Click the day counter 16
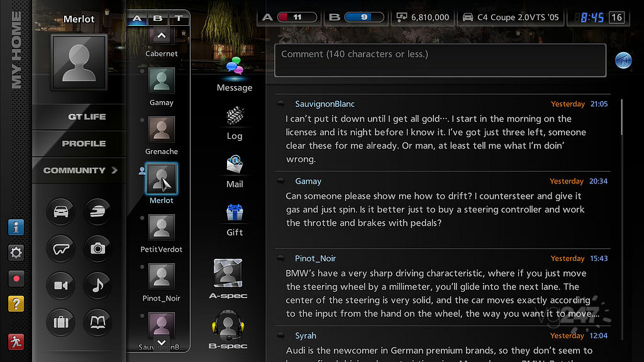This screenshot has height=362, width=644. [x=617, y=17]
